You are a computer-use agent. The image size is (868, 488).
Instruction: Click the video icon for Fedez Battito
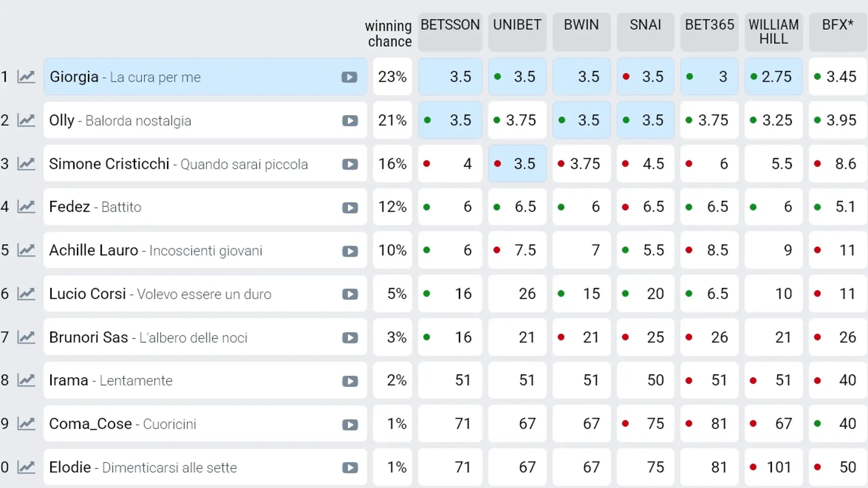pos(350,208)
